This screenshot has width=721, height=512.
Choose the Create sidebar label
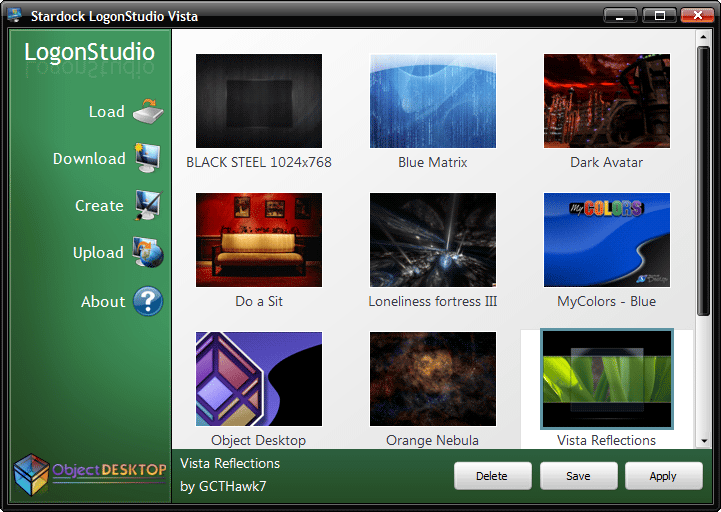click(99, 206)
